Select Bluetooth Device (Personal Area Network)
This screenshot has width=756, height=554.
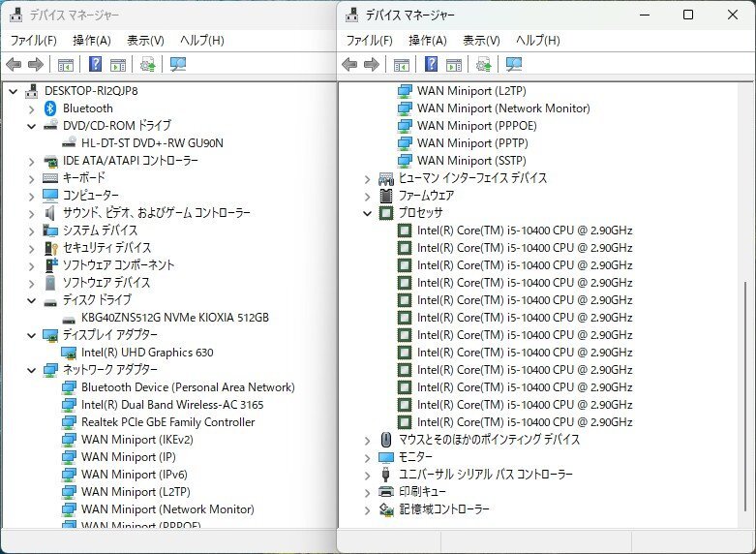(x=188, y=387)
